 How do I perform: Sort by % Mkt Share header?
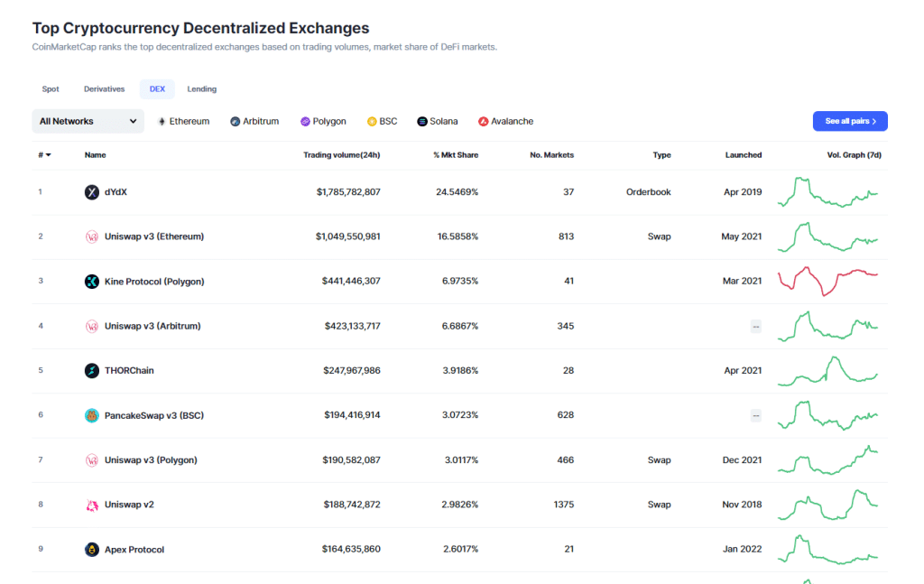coord(456,155)
